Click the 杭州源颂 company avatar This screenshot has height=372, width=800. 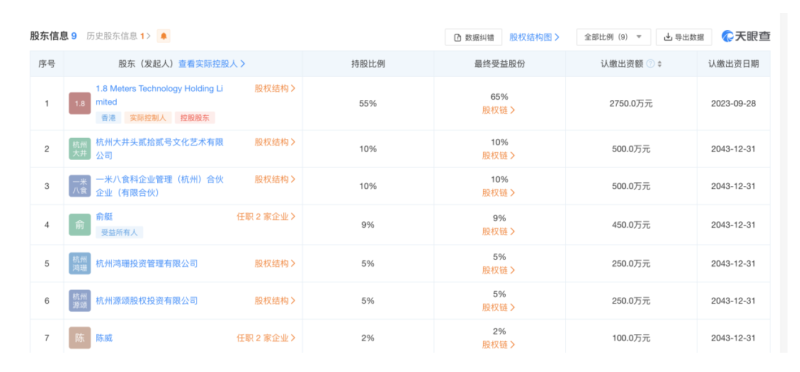pyautogui.click(x=80, y=301)
